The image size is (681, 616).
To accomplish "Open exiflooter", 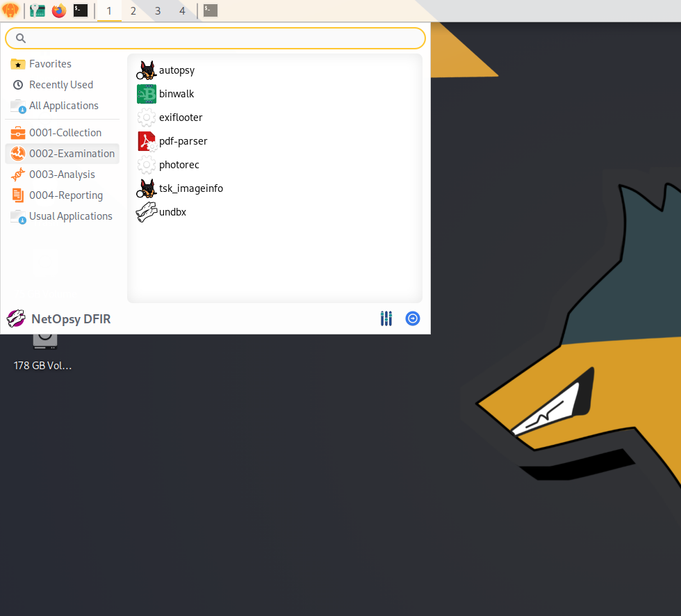I will click(180, 117).
